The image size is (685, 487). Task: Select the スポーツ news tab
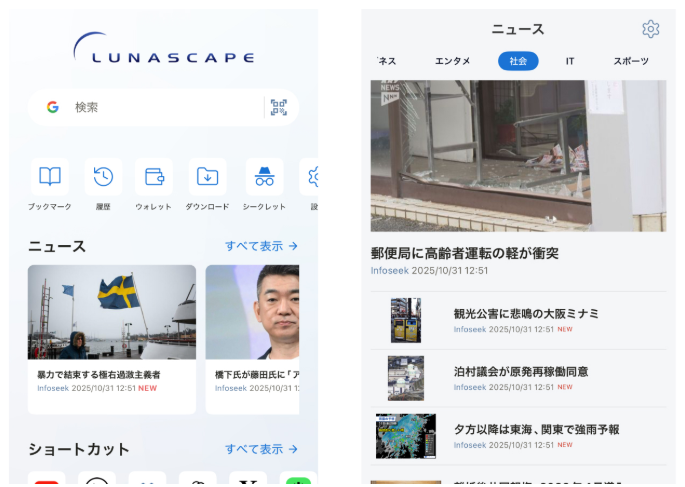pos(631,61)
